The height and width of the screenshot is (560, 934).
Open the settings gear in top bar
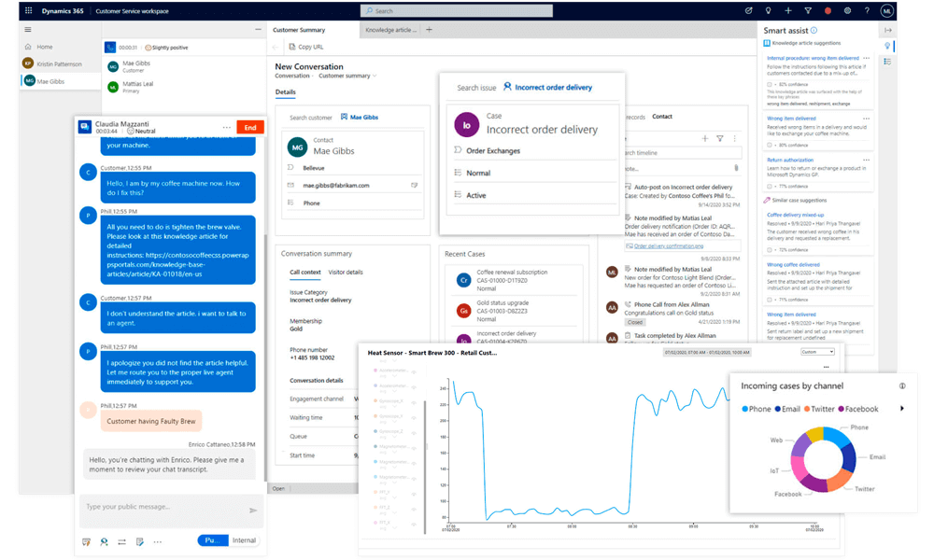point(847,10)
